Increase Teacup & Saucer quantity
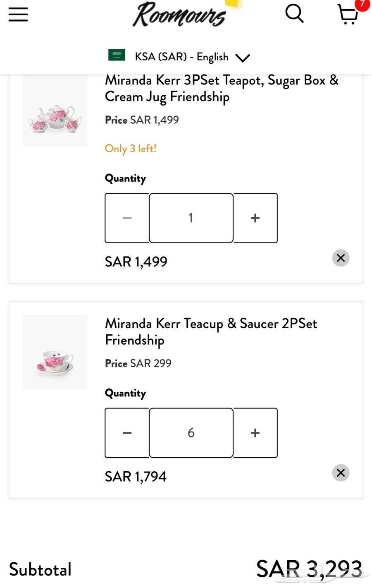The height and width of the screenshot is (588, 372). (255, 433)
